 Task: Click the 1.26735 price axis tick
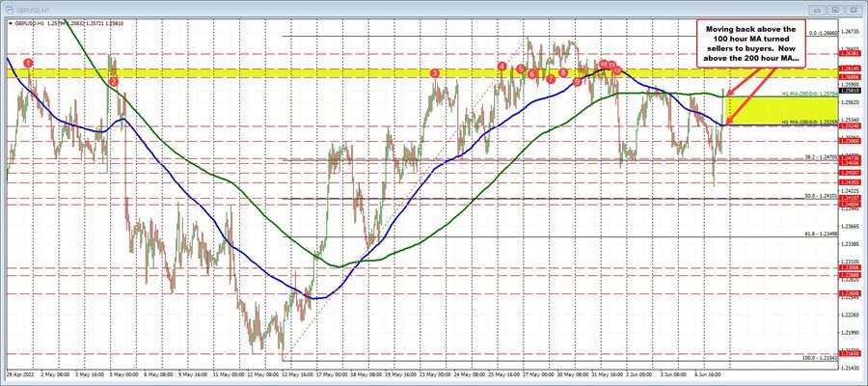pos(852,32)
